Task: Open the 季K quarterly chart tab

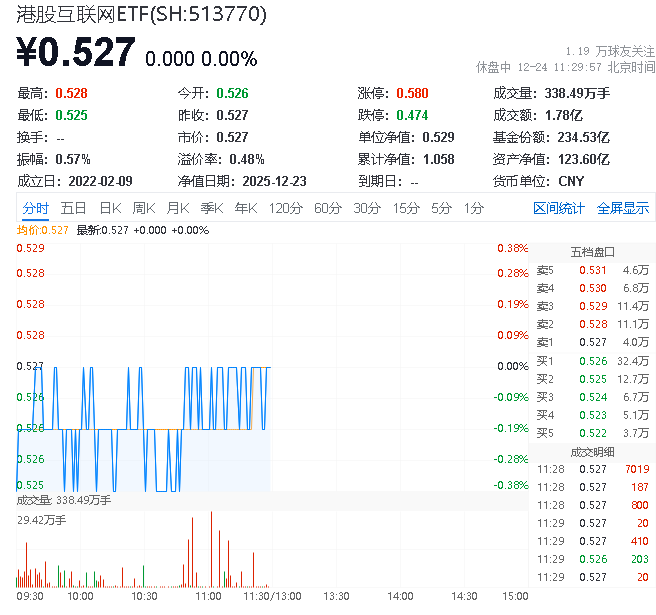Action: pos(211,208)
